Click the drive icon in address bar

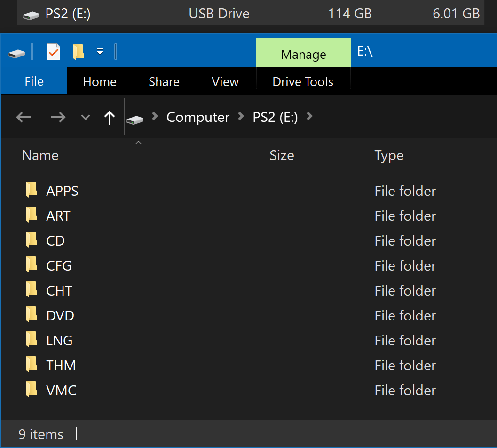135,120
